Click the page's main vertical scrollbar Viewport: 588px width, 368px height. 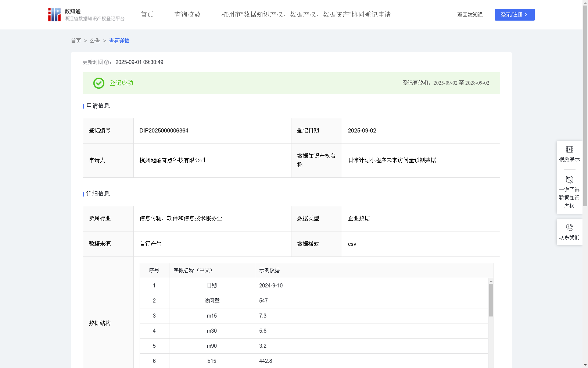click(585, 106)
